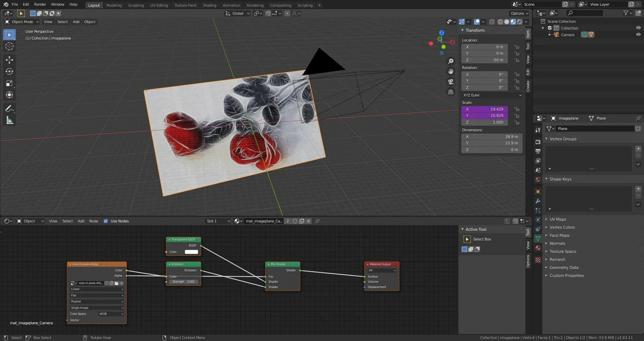Click the viewport Options button
The width and height of the screenshot is (644, 341).
click(520, 13)
